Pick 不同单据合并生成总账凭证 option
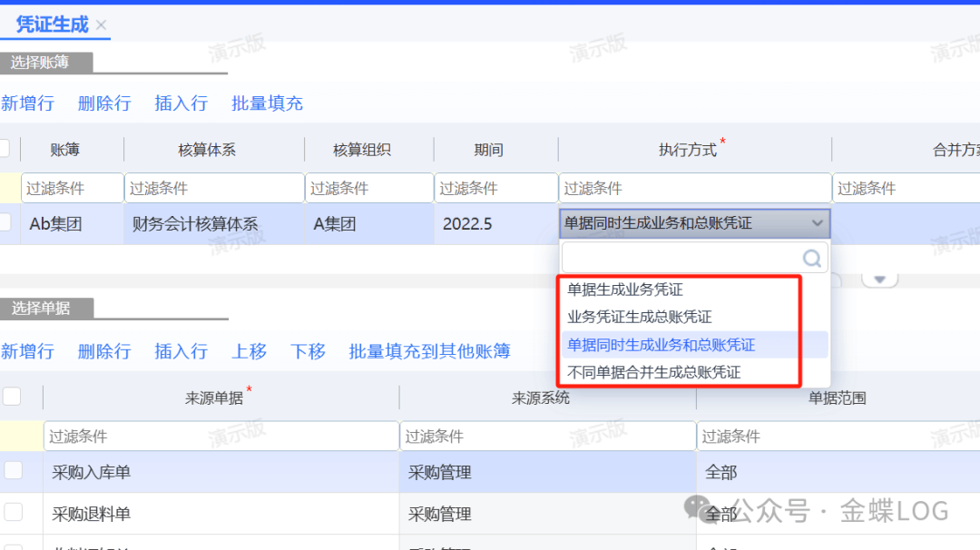 click(x=653, y=372)
